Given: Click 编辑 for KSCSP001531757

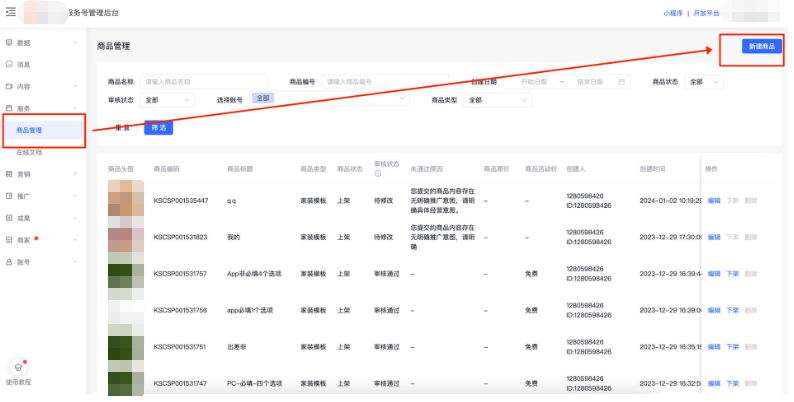Looking at the screenshot, I should pyautogui.click(x=714, y=273).
